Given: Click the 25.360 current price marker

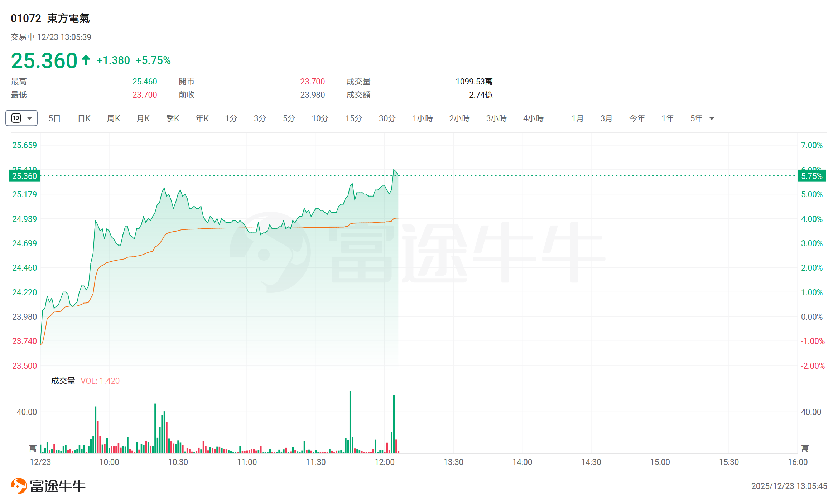Looking at the screenshot, I should (24, 176).
